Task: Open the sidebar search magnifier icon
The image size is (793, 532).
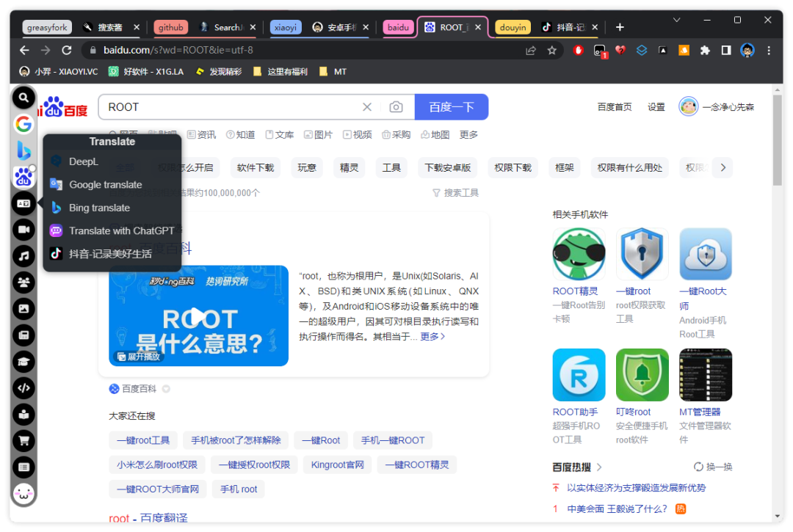Action: point(23,98)
